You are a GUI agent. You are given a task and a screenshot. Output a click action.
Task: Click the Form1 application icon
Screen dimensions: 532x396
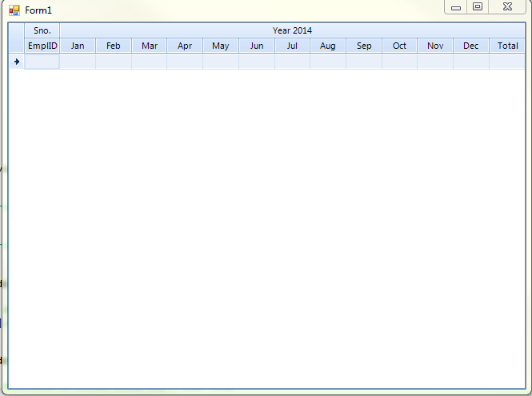tap(14, 10)
